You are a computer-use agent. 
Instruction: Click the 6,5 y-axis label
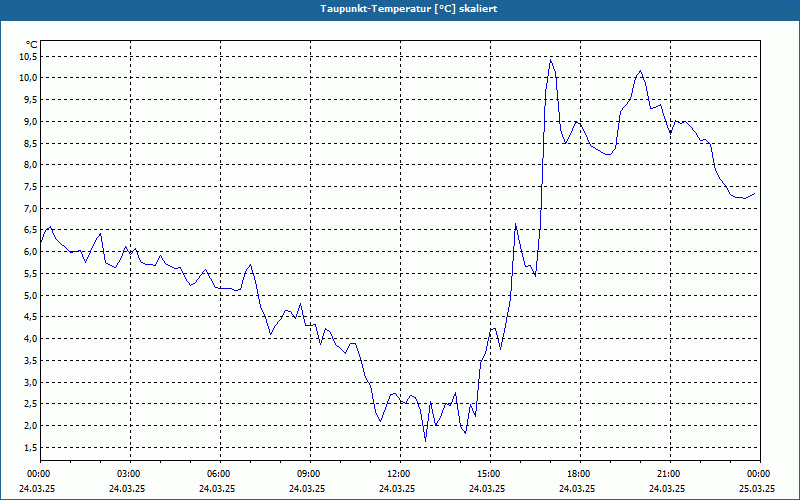coord(31,231)
